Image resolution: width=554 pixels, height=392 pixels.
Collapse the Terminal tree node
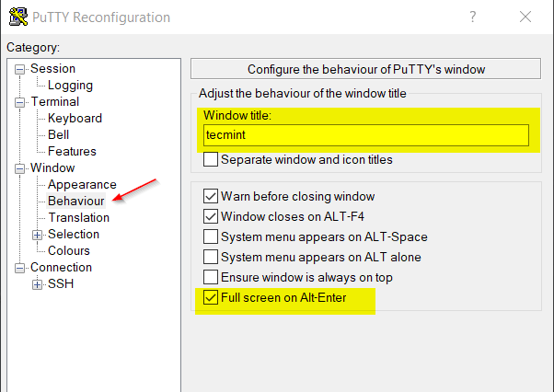[20, 102]
